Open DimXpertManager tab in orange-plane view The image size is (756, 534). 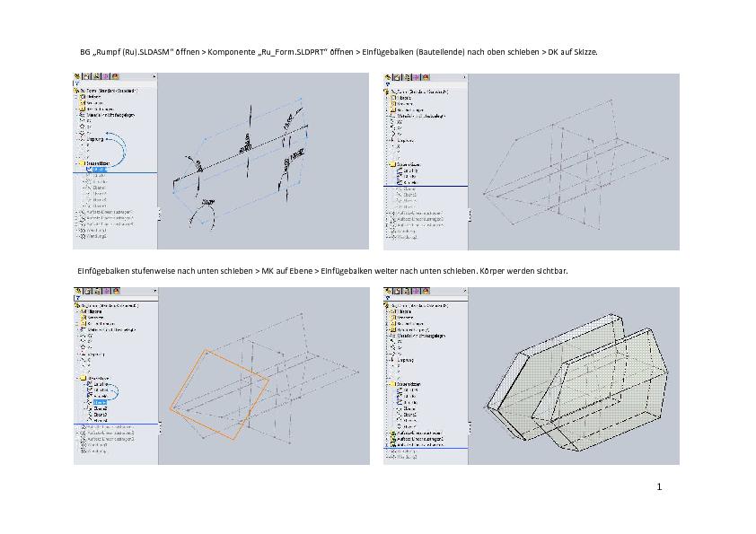[x=107, y=291]
